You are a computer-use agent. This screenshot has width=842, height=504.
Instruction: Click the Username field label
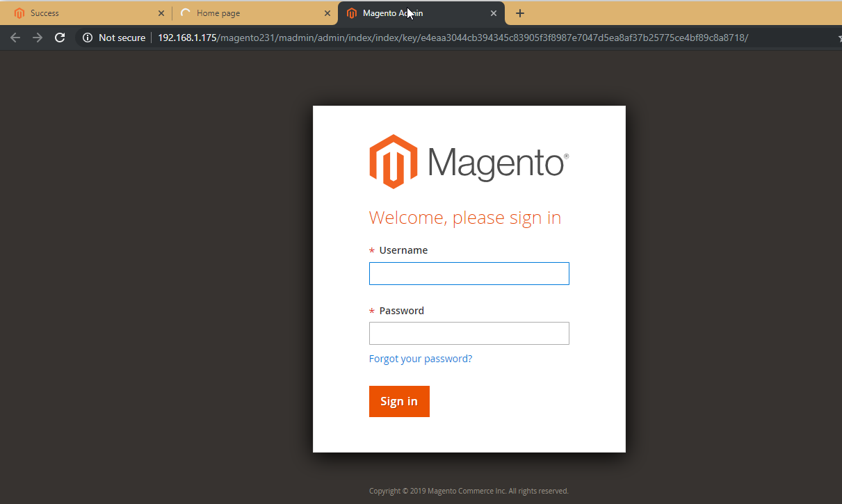[403, 250]
